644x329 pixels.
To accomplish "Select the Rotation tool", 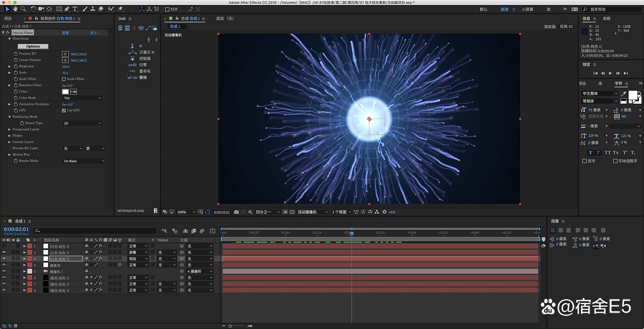I will tap(33, 9).
